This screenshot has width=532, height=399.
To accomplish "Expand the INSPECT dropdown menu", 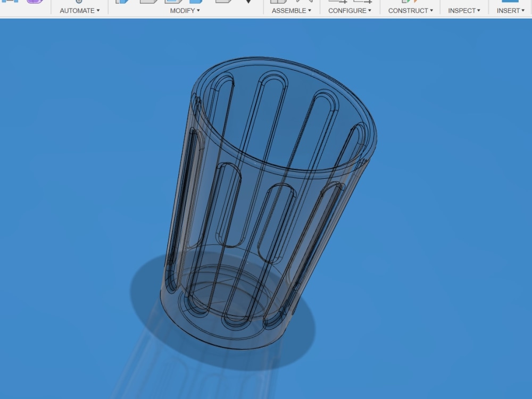I will (464, 11).
